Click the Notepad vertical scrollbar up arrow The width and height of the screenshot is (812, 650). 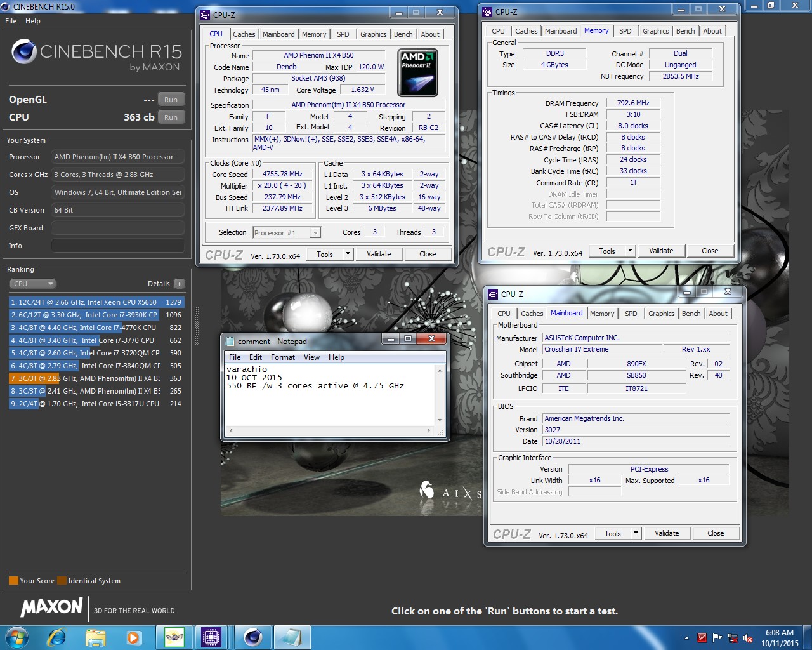tap(440, 370)
